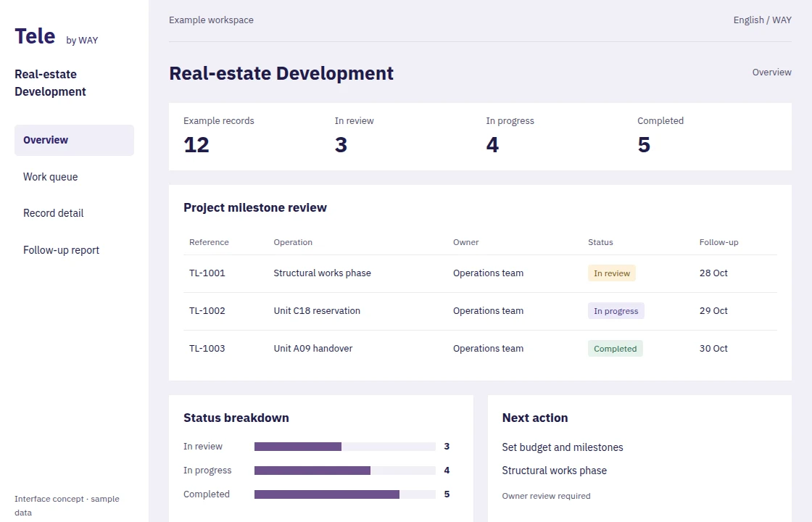Click the Completed breakdown bar
The width and height of the screenshot is (812, 522).
[x=345, y=494]
